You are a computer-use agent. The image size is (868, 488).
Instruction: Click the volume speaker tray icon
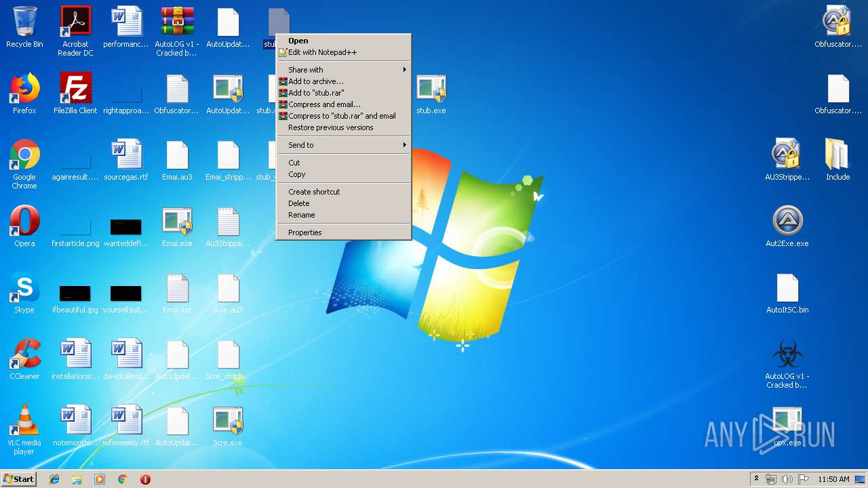(x=787, y=479)
